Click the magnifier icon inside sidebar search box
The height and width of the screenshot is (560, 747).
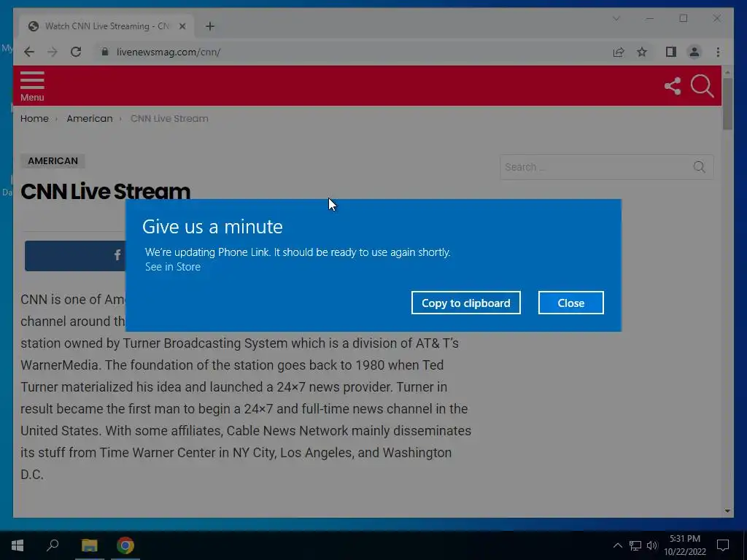pyautogui.click(x=699, y=167)
